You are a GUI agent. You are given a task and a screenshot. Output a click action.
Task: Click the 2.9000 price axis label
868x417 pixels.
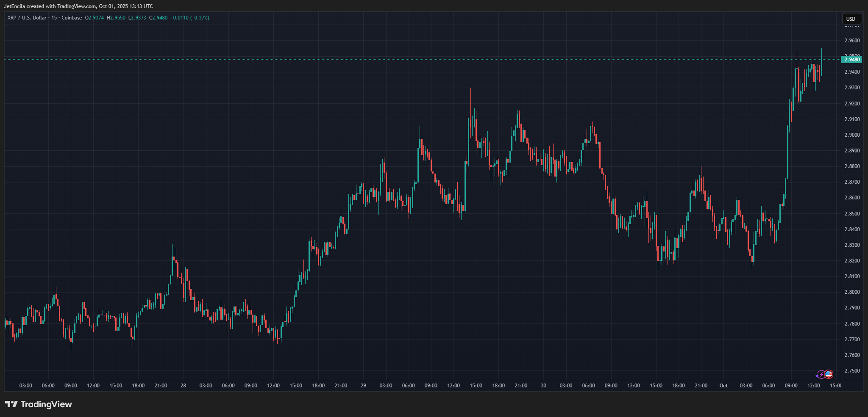point(852,135)
